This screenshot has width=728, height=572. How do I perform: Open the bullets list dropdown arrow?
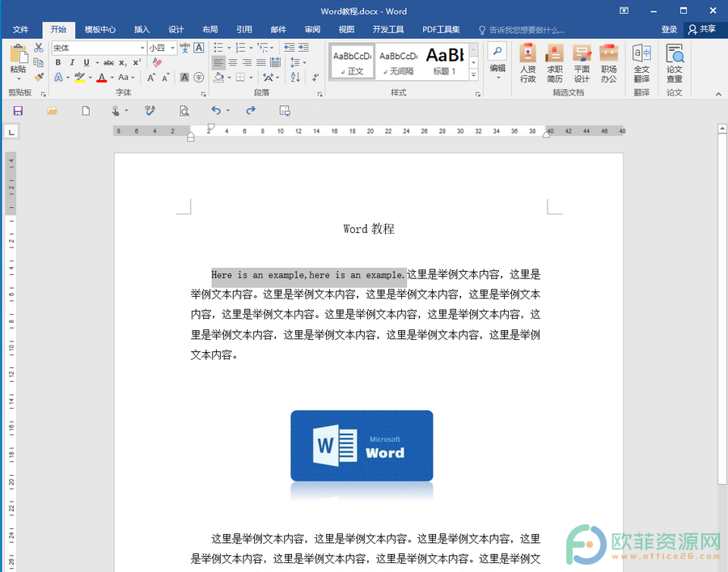click(229, 48)
